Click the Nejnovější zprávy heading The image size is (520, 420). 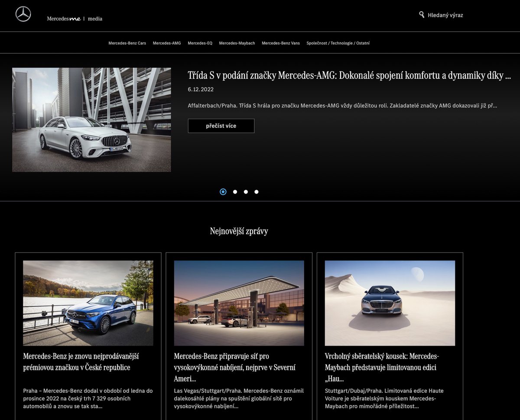pos(239,231)
